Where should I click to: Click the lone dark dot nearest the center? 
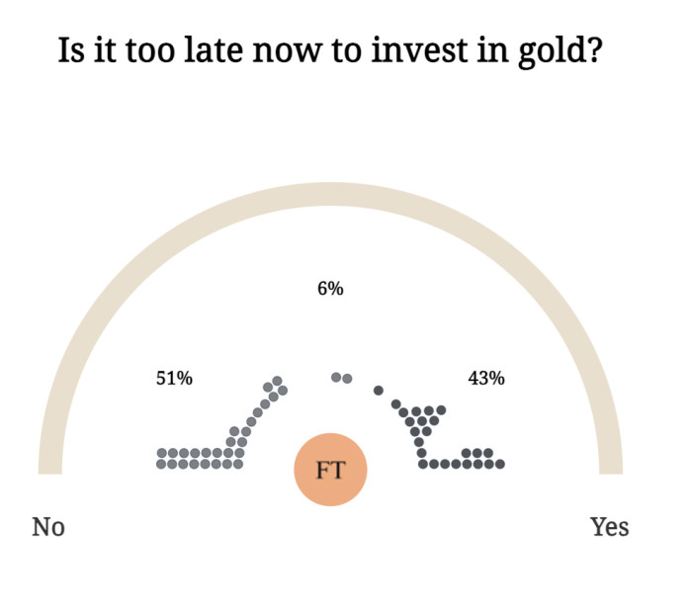coord(379,391)
